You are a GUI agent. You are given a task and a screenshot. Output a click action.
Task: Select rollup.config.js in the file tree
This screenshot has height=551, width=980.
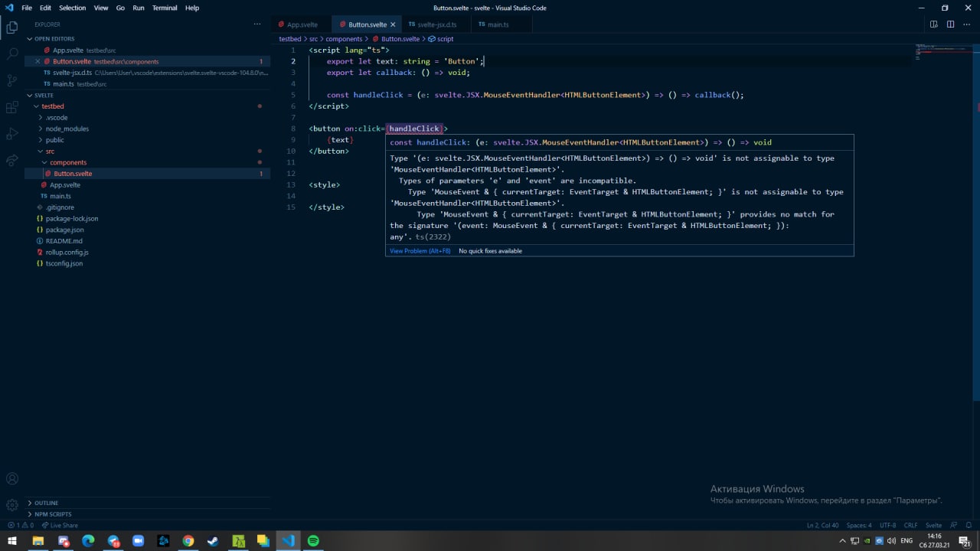click(x=67, y=252)
